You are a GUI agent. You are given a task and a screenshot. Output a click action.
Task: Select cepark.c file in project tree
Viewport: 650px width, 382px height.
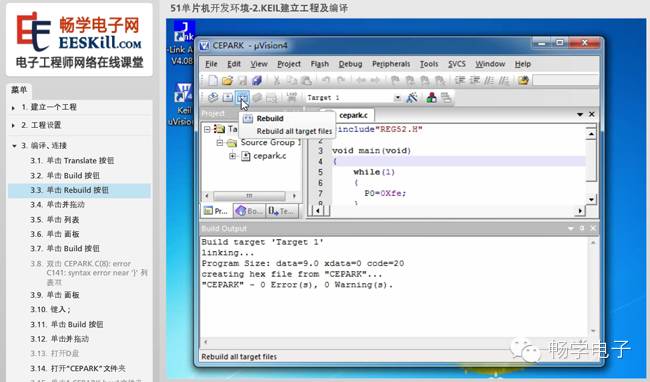(269, 156)
